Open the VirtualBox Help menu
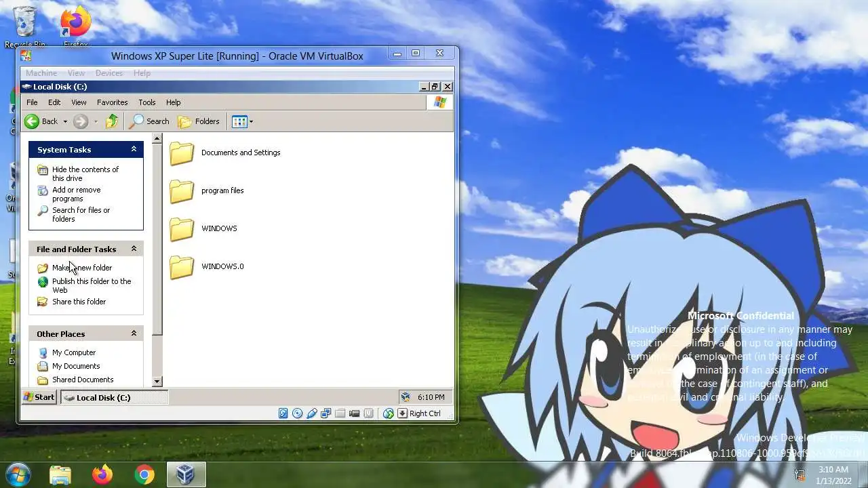The height and width of the screenshot is (488, 868). tap(142, 73)
